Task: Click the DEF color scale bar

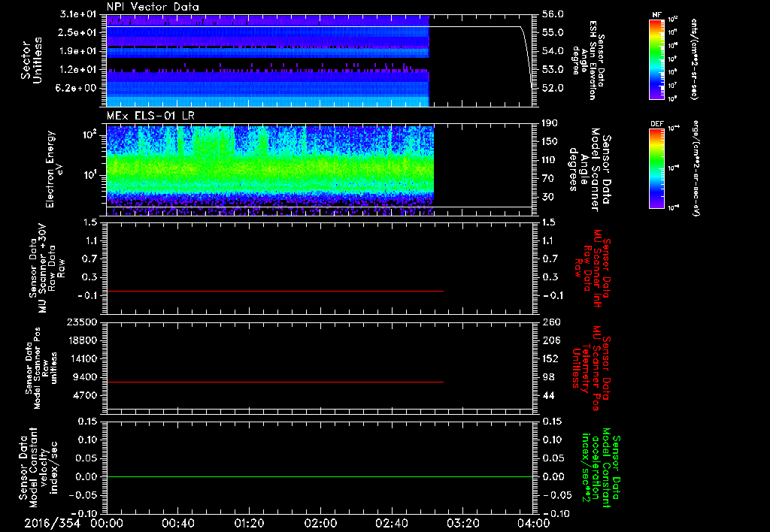Action: [657, 168]
